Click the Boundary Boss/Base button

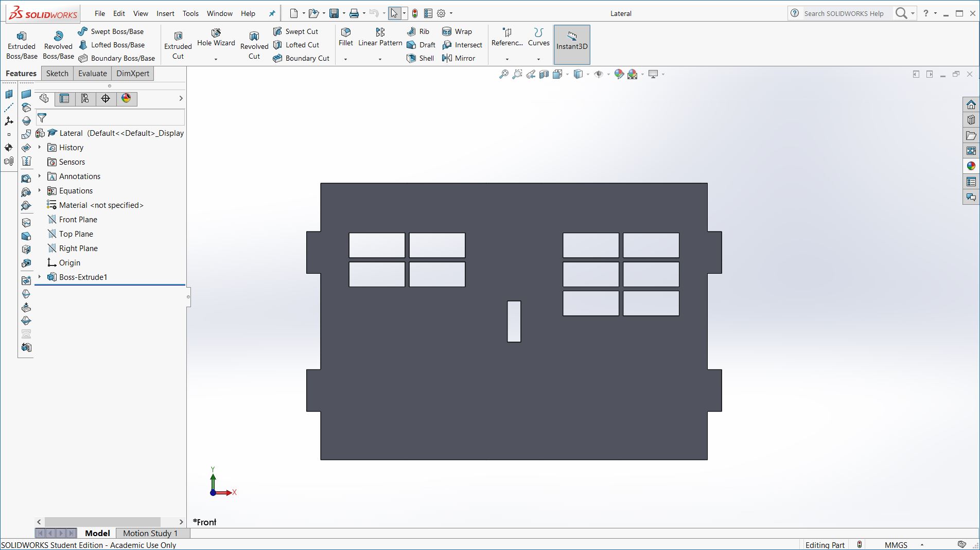point(117,58)
